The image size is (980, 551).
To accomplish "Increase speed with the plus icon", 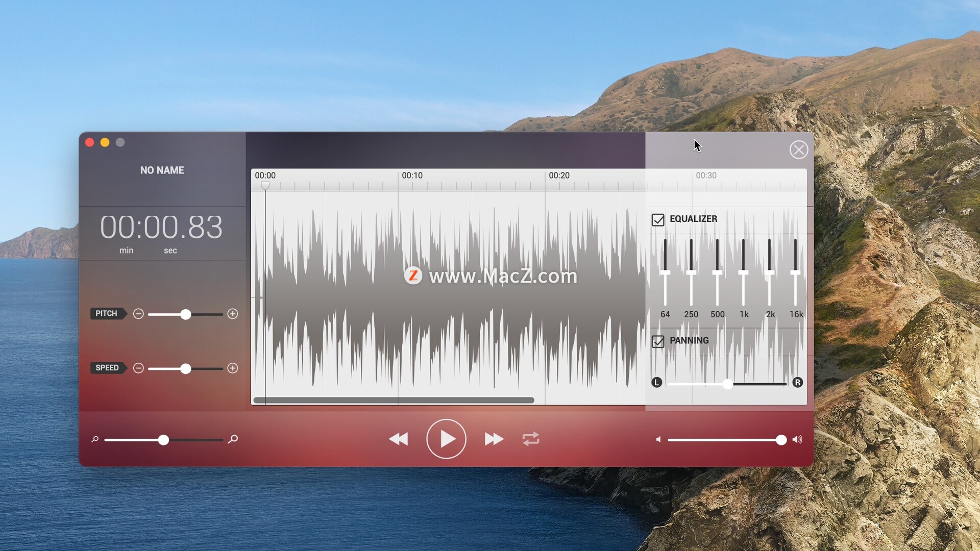I will (x=233, y=368).
